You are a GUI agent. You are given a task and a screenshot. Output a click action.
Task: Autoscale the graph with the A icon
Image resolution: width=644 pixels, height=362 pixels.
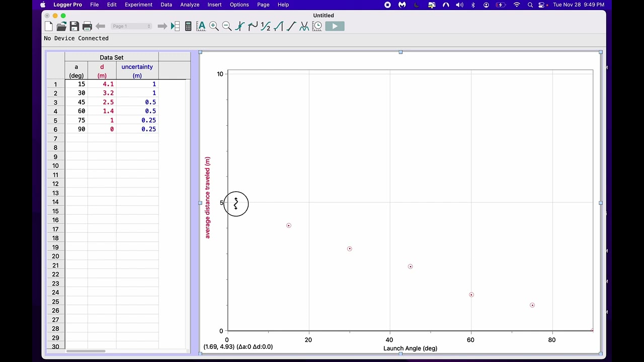(x=201, y=26)
